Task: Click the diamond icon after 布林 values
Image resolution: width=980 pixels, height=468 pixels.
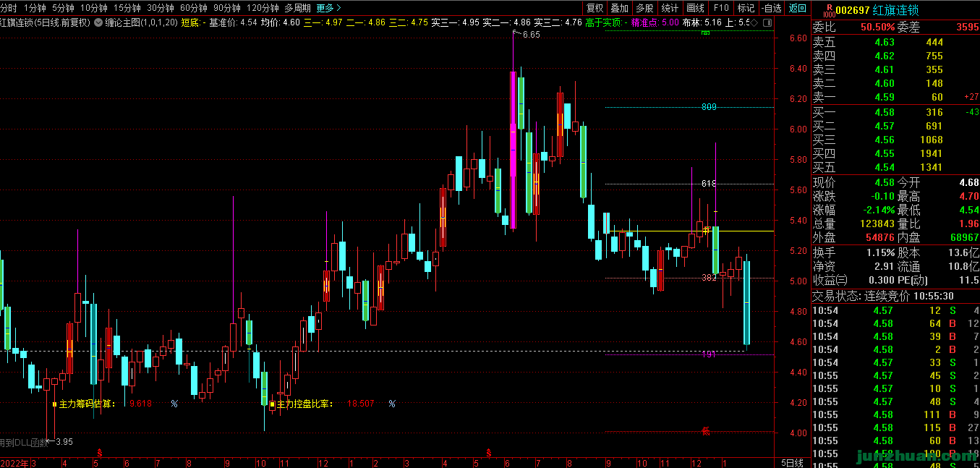Action: pos(754,22)
